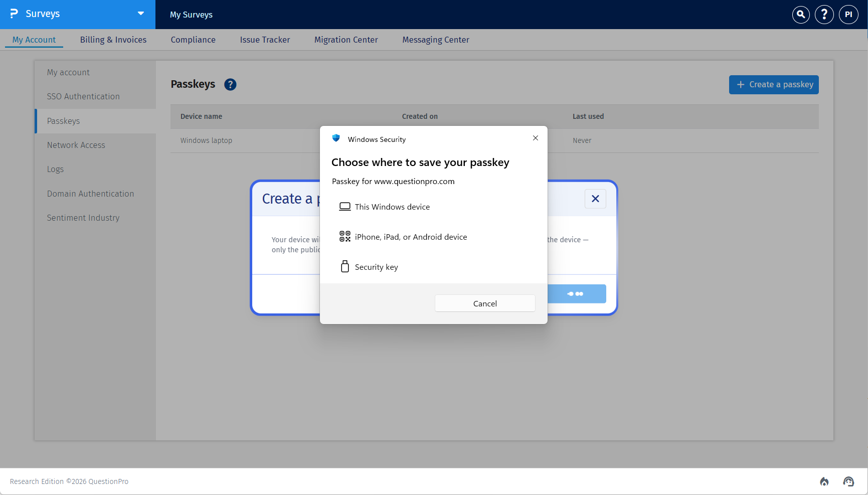The image size is (868, 495).
Task: Click the Passkeys help info icon
Action: [x=230, y=85]
